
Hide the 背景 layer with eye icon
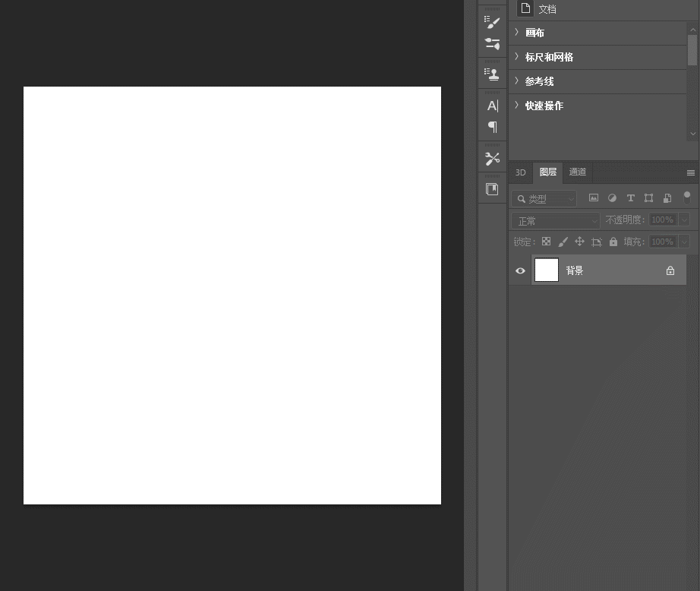520,270
